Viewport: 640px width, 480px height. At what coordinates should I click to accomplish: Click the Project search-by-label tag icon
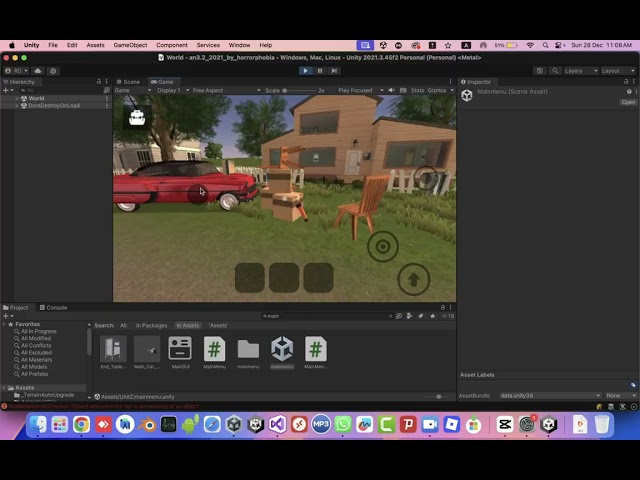coord(421,316)
